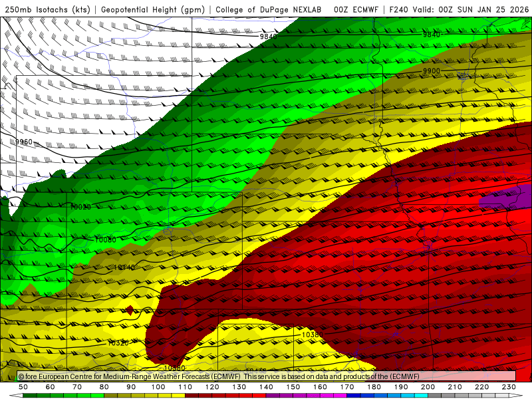Select the 10320 contour label
This screenshot has height=399, width=532.
118,343
